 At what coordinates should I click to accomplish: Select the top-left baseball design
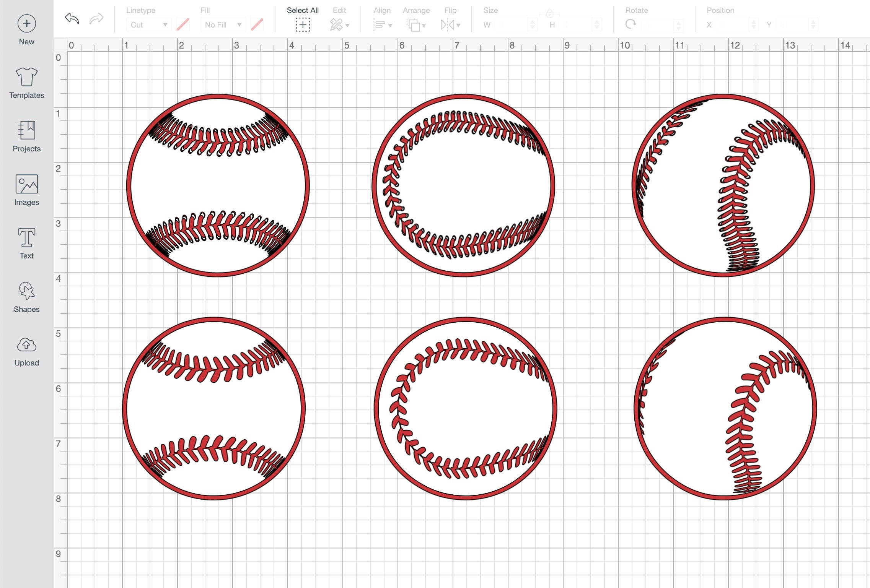tap(218, 185)
